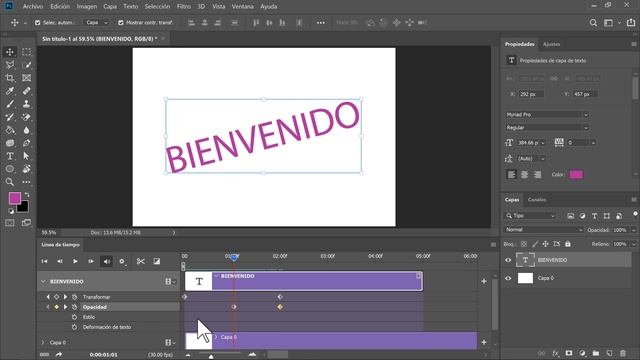Switch to the Canales tab

(537, 200)
